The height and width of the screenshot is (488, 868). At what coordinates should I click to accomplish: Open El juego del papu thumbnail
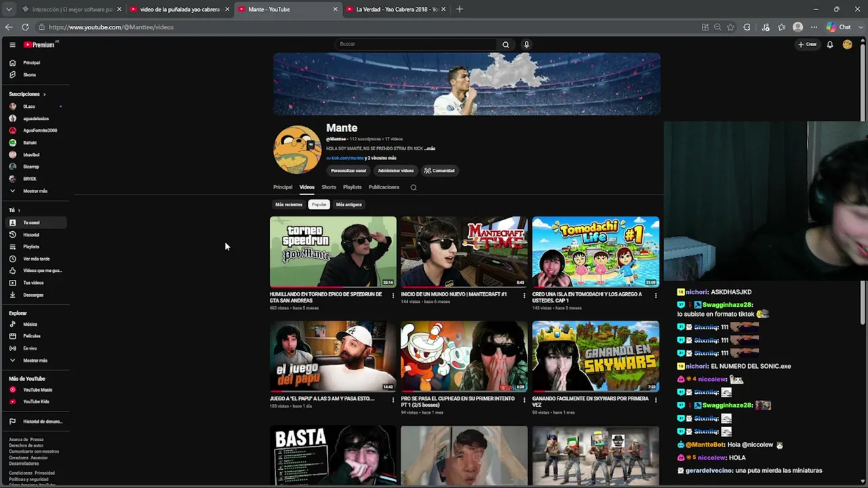[x=333, y=357]
